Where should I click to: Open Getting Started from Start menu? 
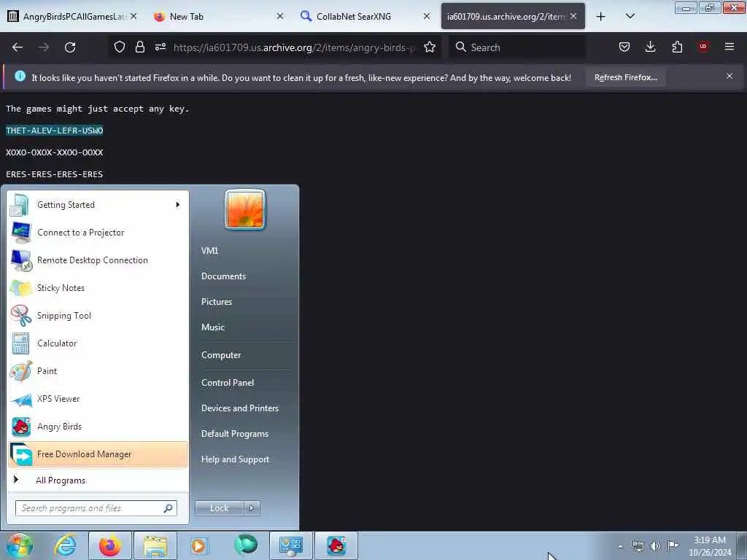pyautogui.click(x=98, y=205)
